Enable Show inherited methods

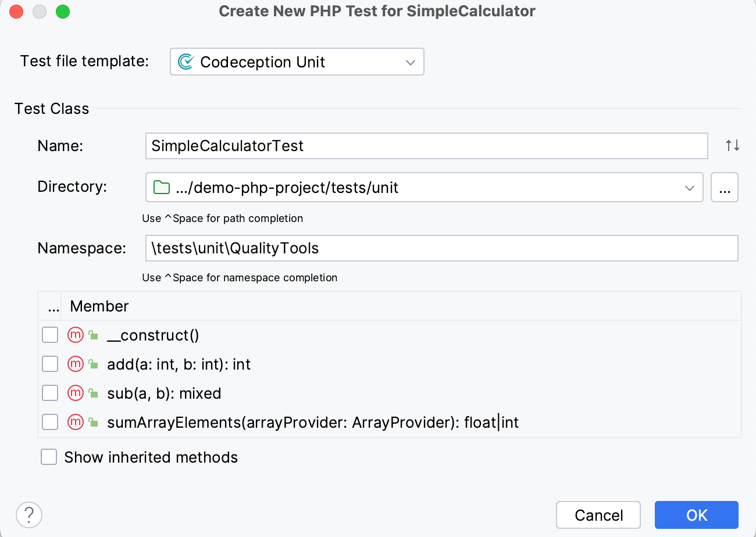click(x=49, y=457)
